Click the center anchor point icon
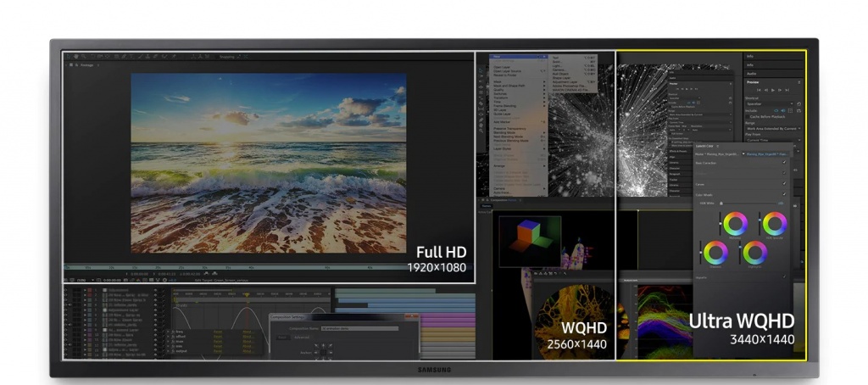The image size is (868, 385). click(323, 350)
